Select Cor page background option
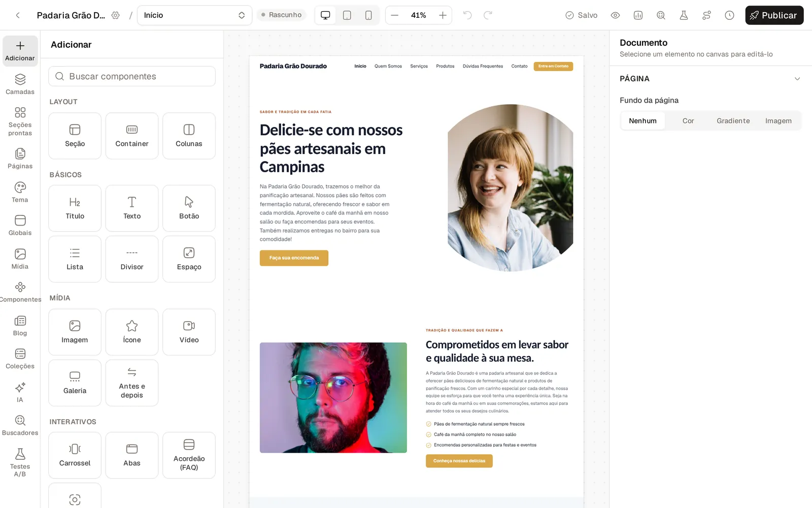The width and height of the screenshot is (812, 508). [688, 121]
